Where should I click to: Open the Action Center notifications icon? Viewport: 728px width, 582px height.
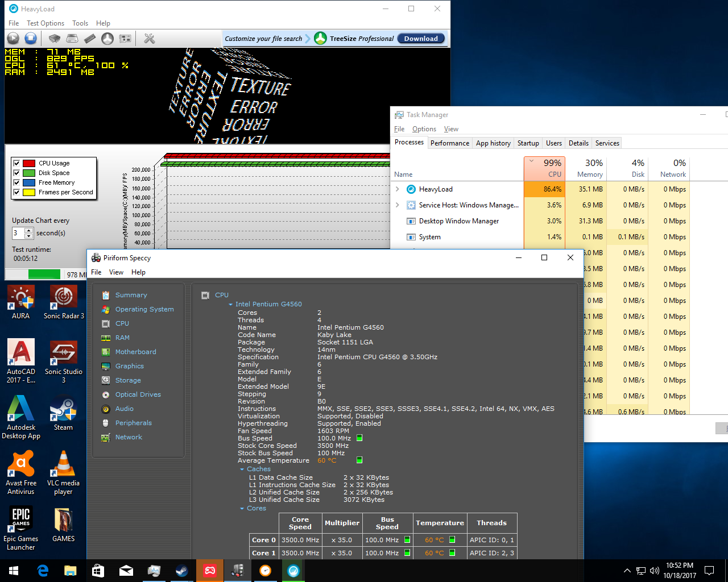(x=709, y=571)
